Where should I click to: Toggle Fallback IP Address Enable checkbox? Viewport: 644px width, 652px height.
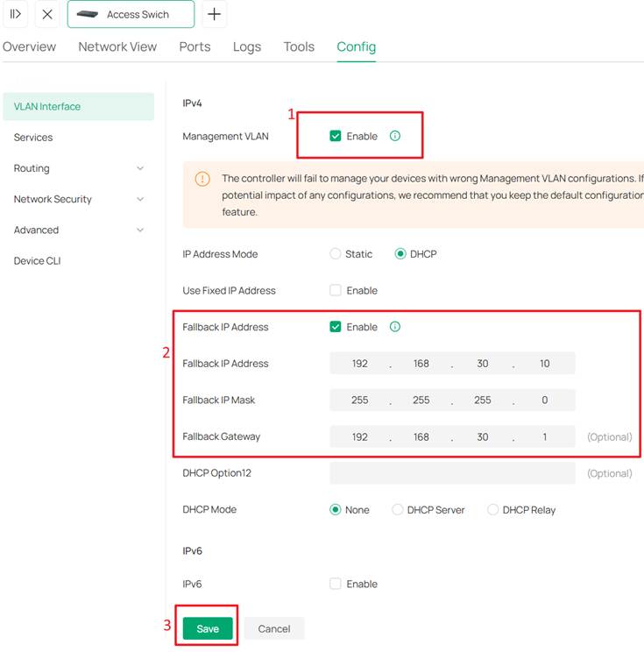tap(336, 327)
